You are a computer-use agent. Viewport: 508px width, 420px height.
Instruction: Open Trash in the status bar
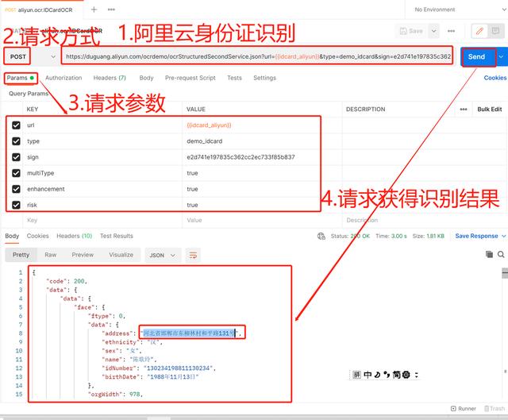pos(495,409)
